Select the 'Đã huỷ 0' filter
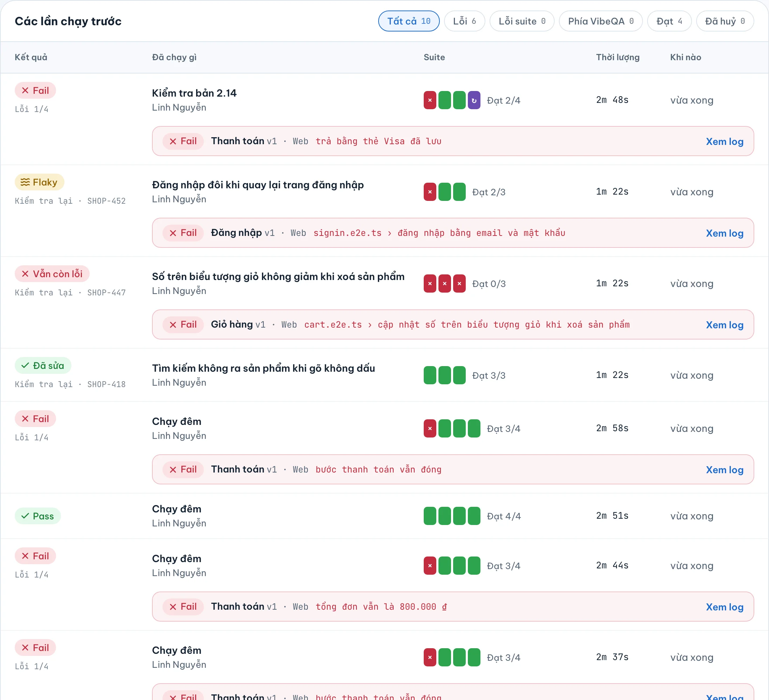The width and height of the screenshot is (769, 700). (725, 21)
